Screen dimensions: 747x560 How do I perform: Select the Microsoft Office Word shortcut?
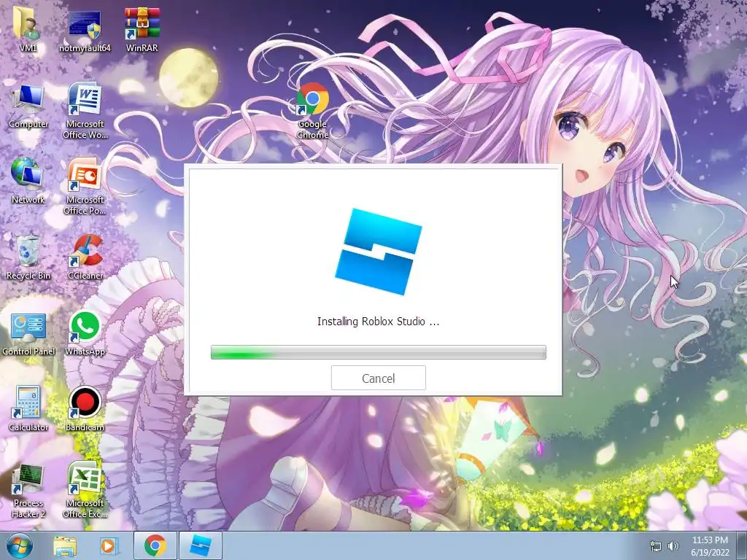click(85, 111)
